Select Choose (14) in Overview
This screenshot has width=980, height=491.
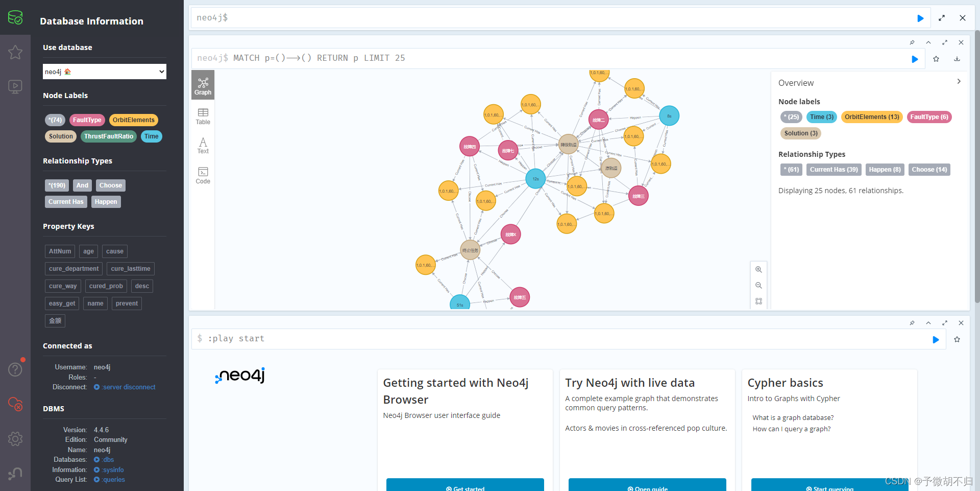point(929,170)
